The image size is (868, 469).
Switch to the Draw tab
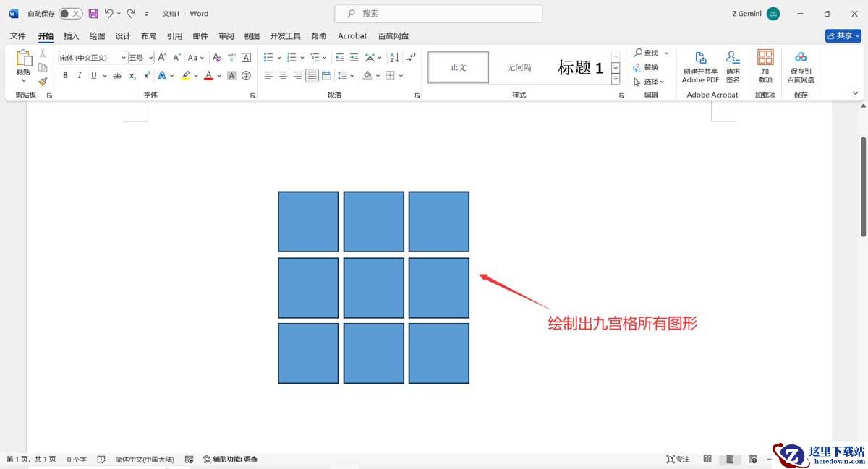click(97, 35)
